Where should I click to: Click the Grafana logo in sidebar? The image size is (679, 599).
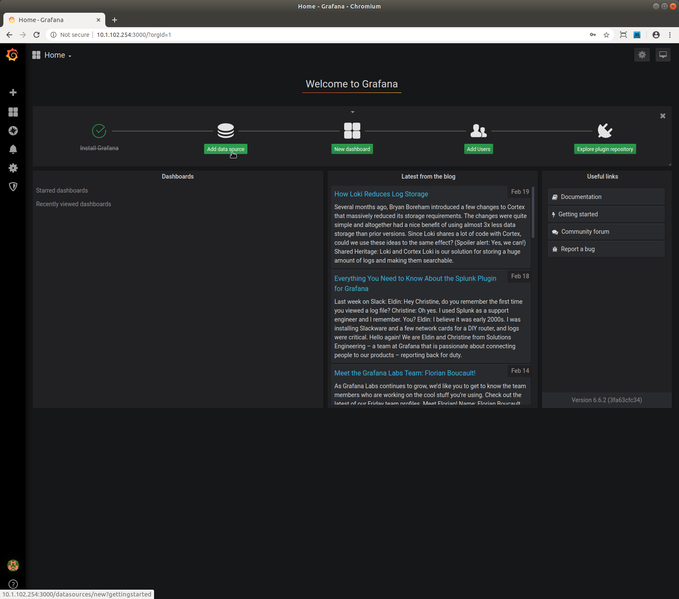(12, 55)
